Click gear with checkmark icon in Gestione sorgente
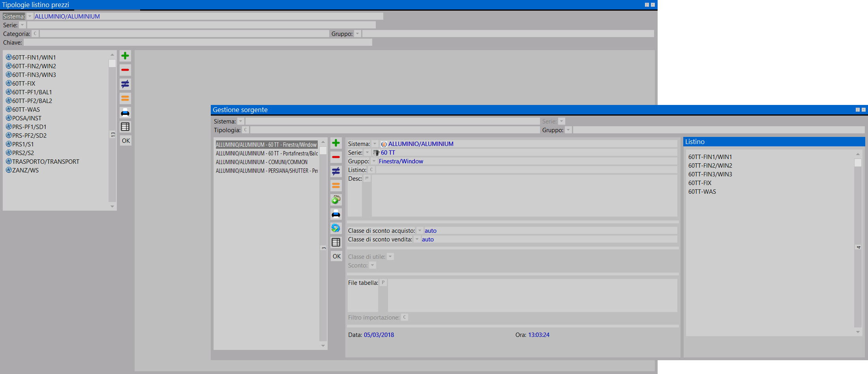The width and height of the screenshot is (868, 374). 336,228
